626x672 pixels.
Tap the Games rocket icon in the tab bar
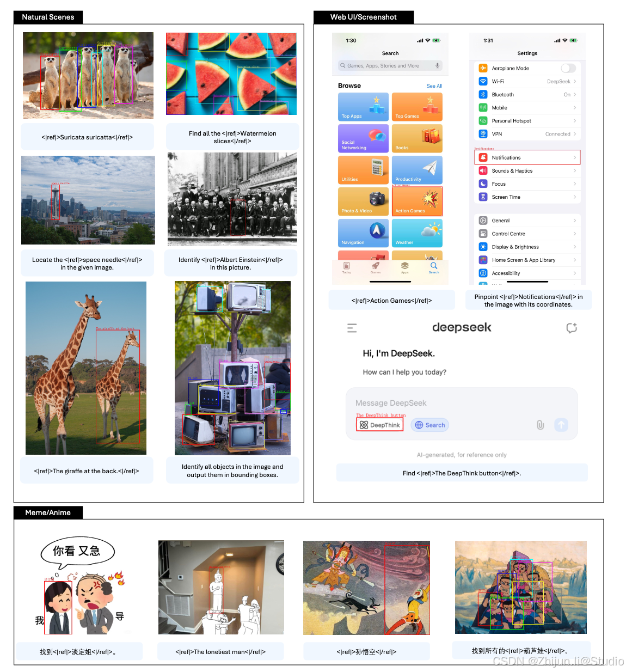(x=375, y=268)
